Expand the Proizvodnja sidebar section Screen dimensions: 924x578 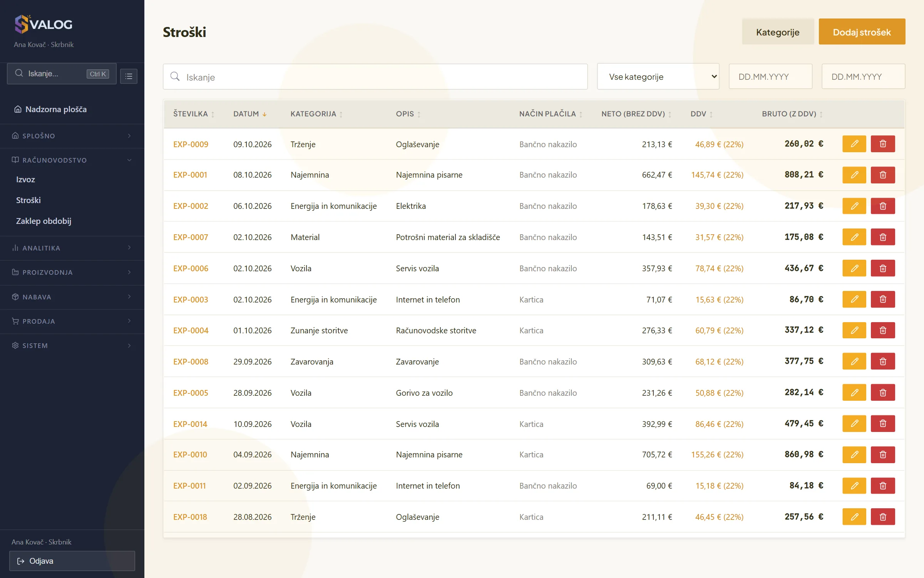72,272
